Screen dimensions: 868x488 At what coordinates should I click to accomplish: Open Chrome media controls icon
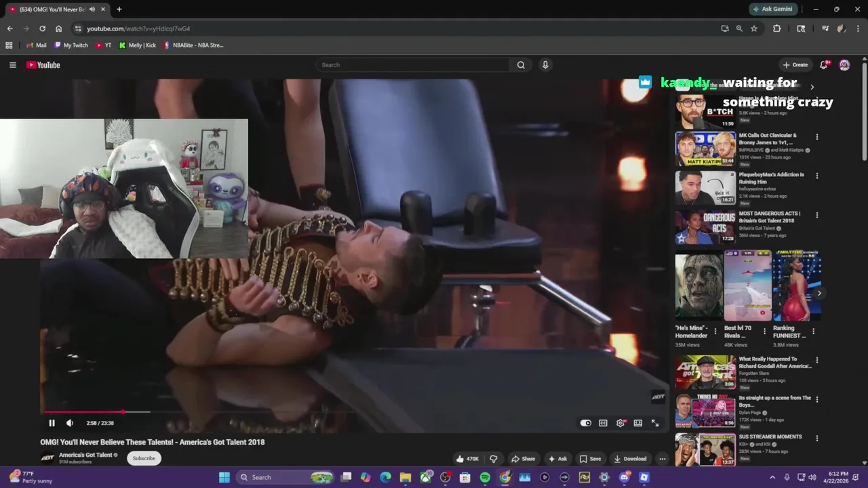[x=825, y=28]
